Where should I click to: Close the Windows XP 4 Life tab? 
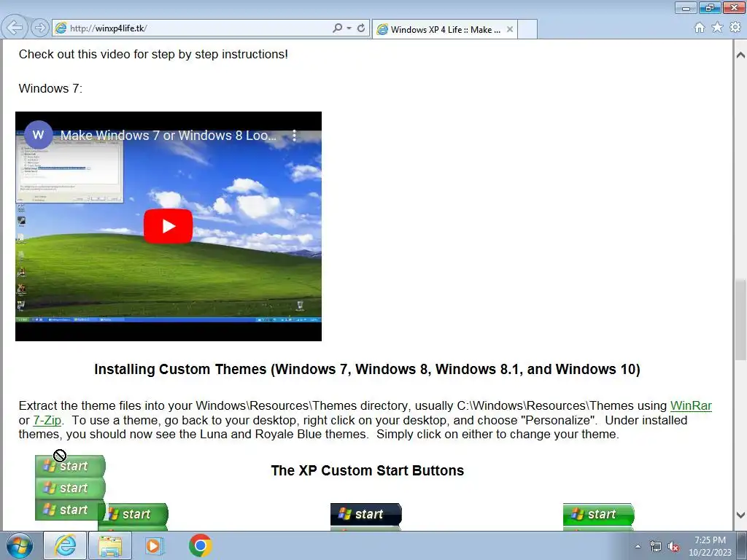click(510, 29)
